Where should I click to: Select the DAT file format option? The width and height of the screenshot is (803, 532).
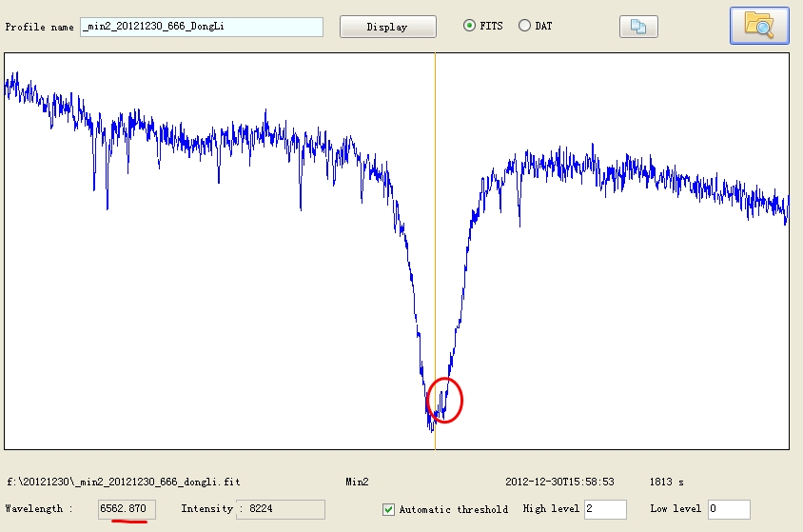tap(524, 26)
